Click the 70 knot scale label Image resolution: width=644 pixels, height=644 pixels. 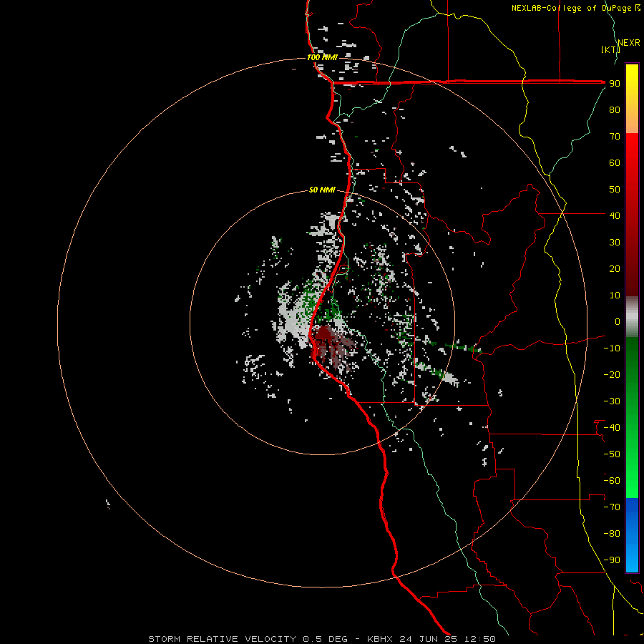(615, 137)
